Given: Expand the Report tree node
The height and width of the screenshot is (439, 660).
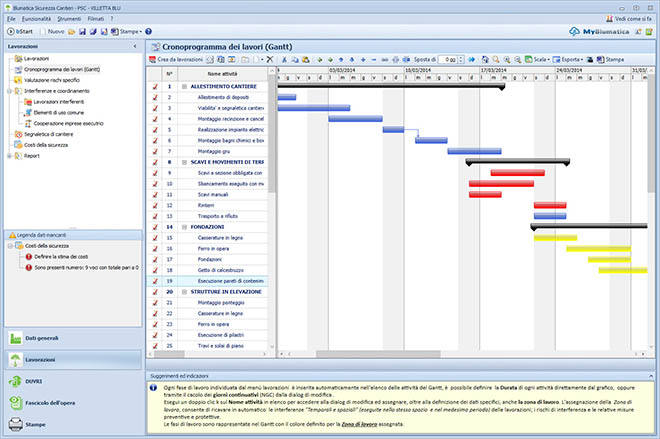Looking at the screenshot, I should coord(8,156).
